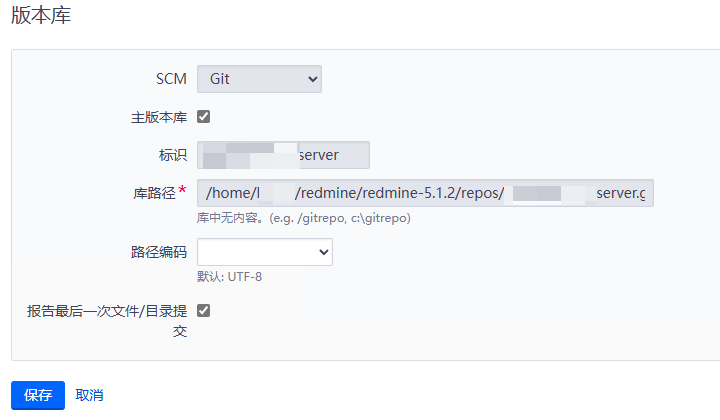Click the 库路径 label text
The image size is (720, 420).
coord(154,192)
